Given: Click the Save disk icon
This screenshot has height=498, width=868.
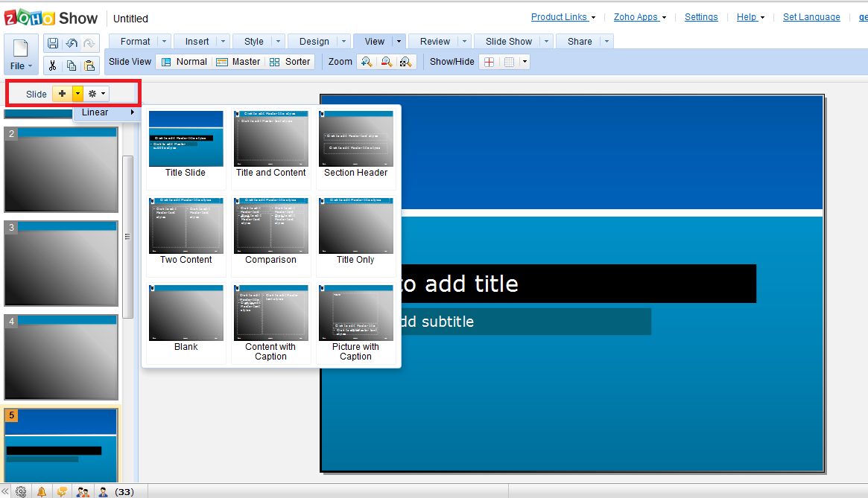Looking at the screenshot, I should (x=53, y=43).
